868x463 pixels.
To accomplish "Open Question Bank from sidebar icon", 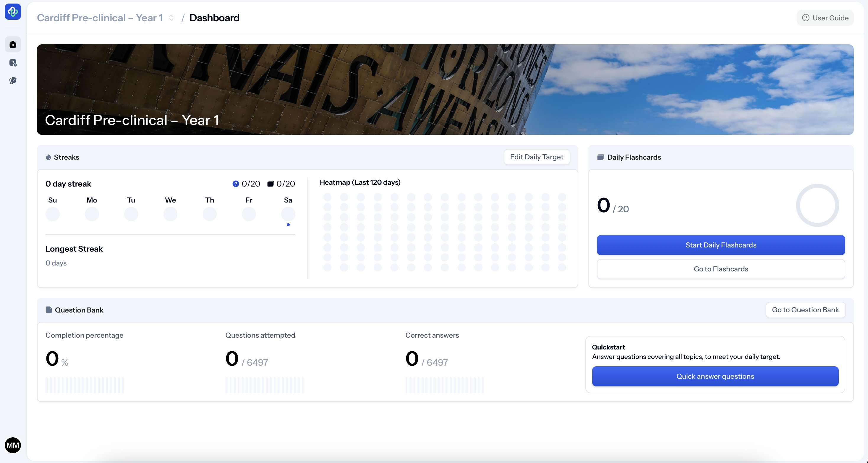I will [x=13, y=63].
